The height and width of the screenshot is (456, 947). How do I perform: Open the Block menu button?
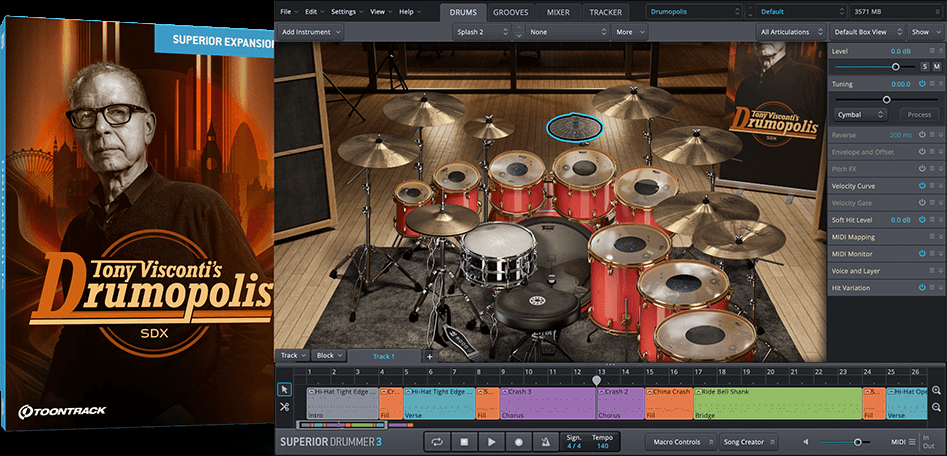click(x=330, y=356)
